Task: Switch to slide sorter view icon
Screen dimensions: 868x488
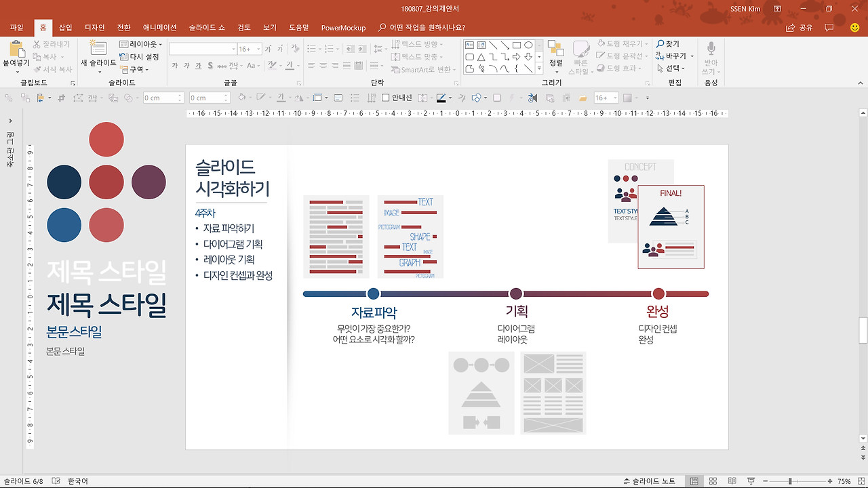Action: pos(713,481)
